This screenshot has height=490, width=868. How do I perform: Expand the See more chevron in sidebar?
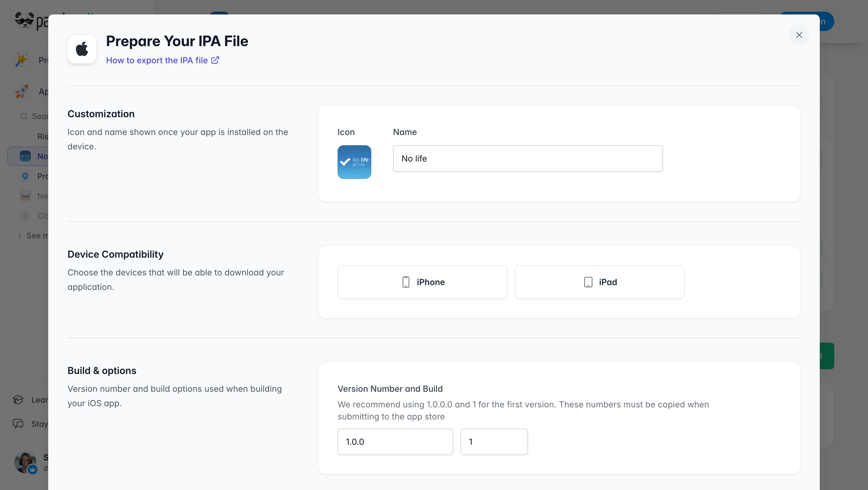20,236
